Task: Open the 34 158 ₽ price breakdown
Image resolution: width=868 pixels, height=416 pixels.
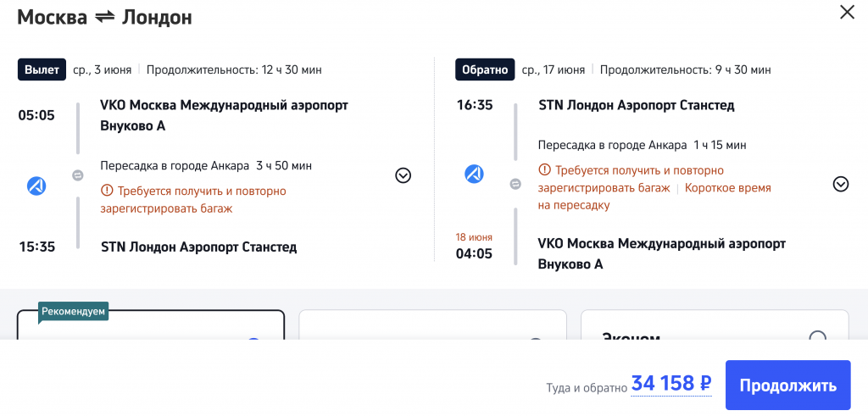Action: (670, 384)
